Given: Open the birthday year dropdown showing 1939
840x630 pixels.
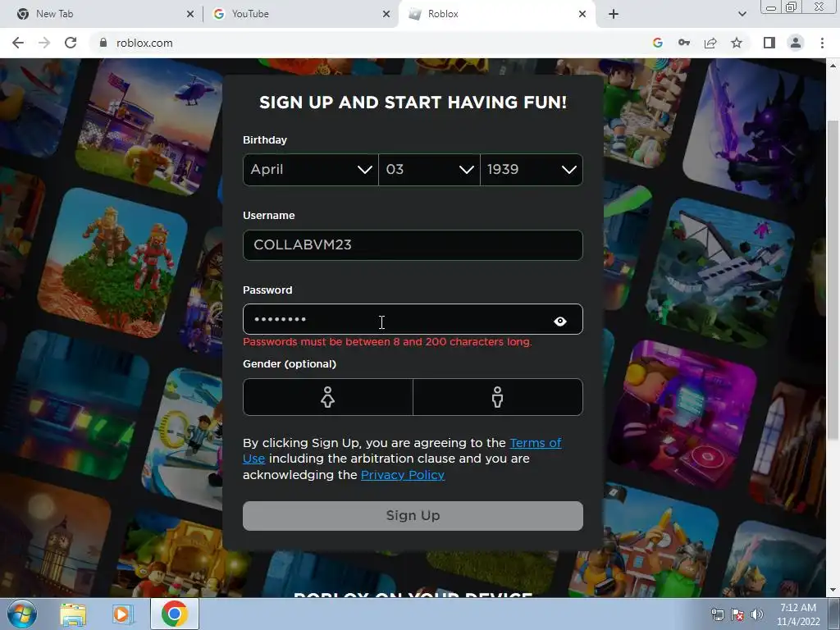Looking at the screenshot, I should [x=532, y=170].
